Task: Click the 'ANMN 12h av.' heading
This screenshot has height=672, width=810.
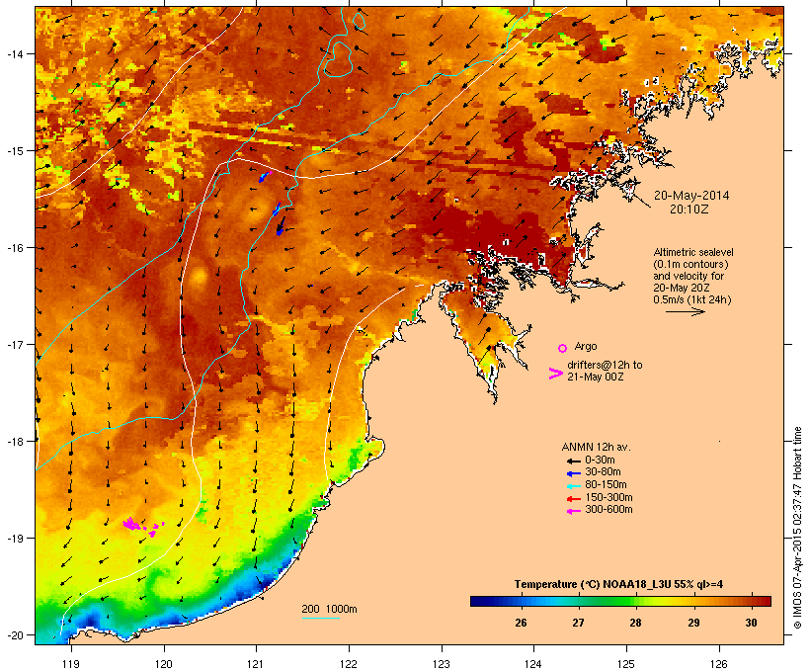Action: click(x=596, y=447)
